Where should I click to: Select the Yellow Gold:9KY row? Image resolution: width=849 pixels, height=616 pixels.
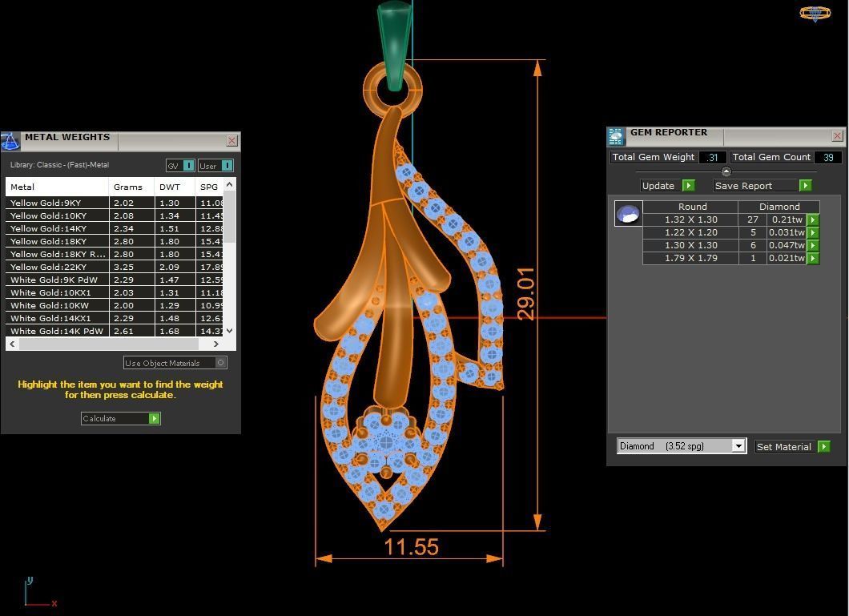115,203
